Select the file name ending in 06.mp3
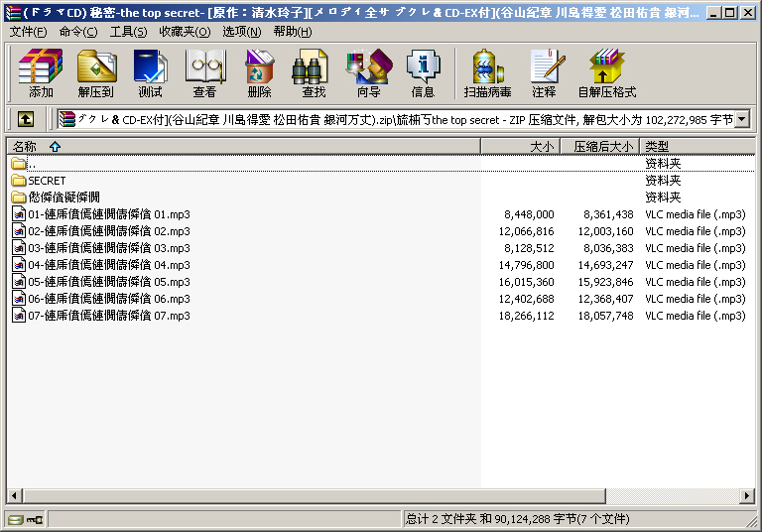 (x=109, y=299)
